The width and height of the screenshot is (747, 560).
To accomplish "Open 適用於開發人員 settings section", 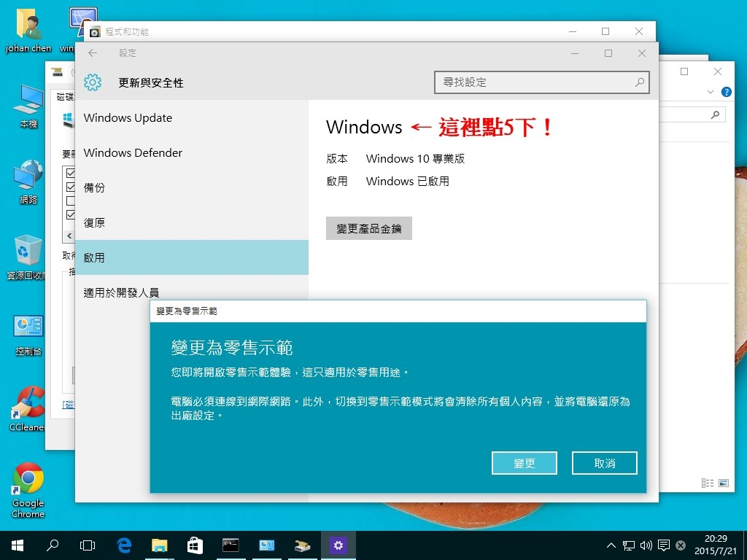I will (192, 292).
